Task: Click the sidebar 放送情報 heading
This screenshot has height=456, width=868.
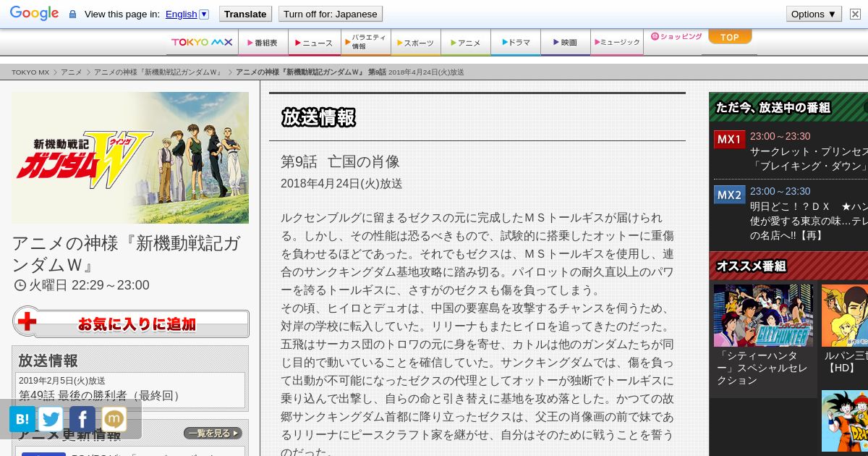Action: (x=48, y=360)
